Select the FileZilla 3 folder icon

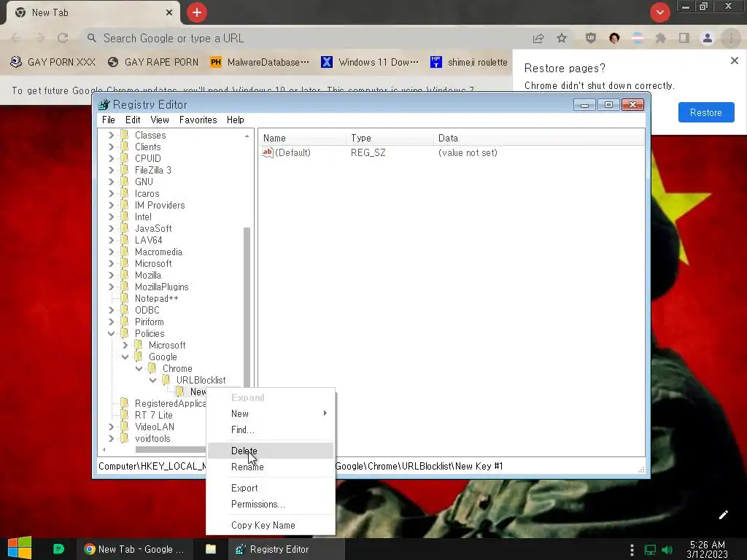(124, 169)
